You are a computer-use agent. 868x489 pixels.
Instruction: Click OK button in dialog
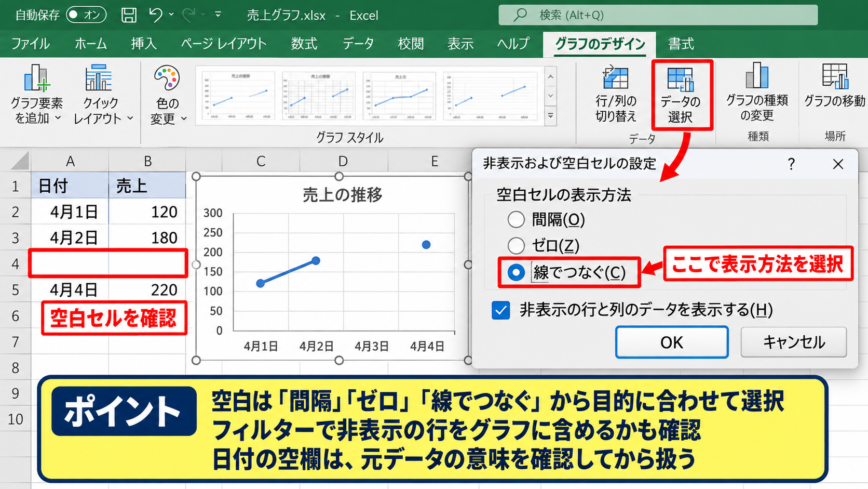pos(672,342)
